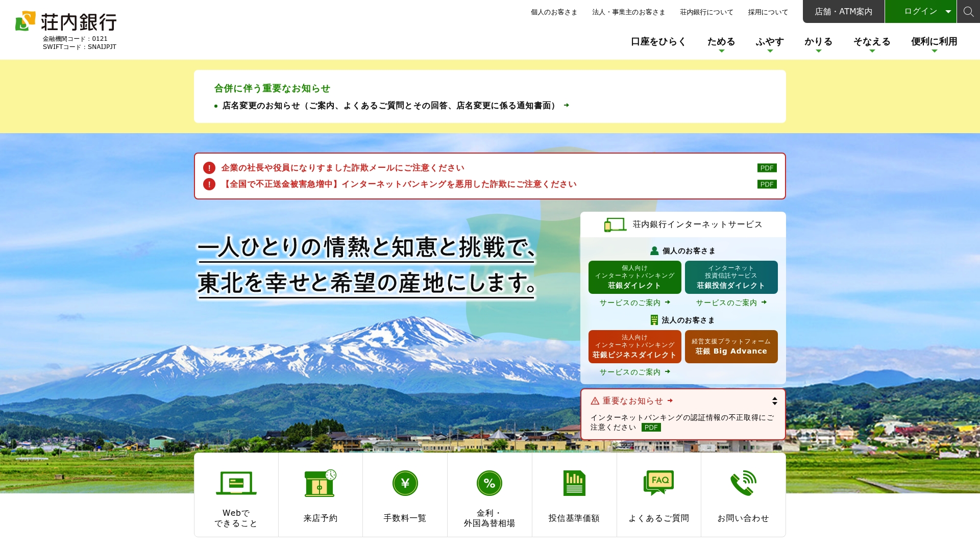The image size is (980, 551).
Task: Click the red warning icon beside 全国で不正送金 notice
Action: pyautogui.click(x=209, y=184)
